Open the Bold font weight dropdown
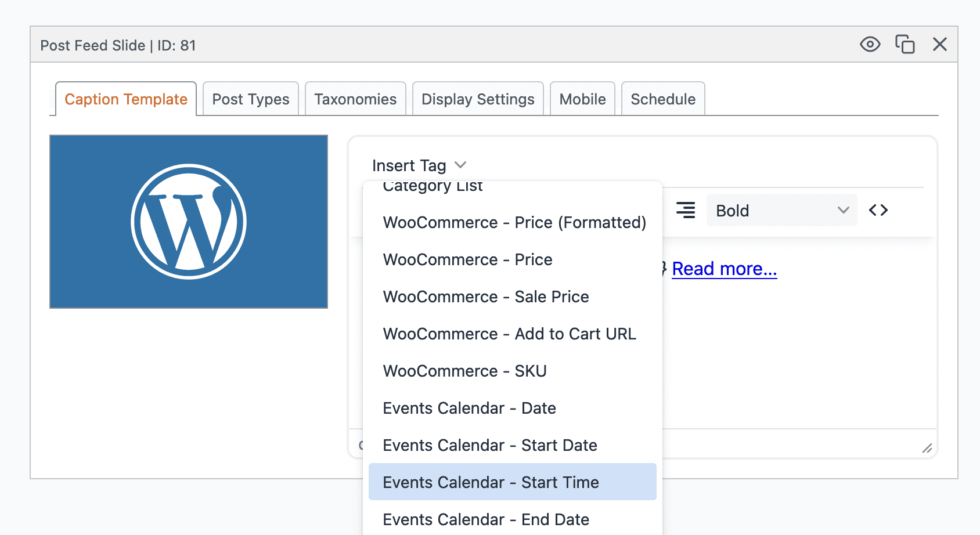Image resolution: width=980 pixels, height=535 pixels. (781, 210)
